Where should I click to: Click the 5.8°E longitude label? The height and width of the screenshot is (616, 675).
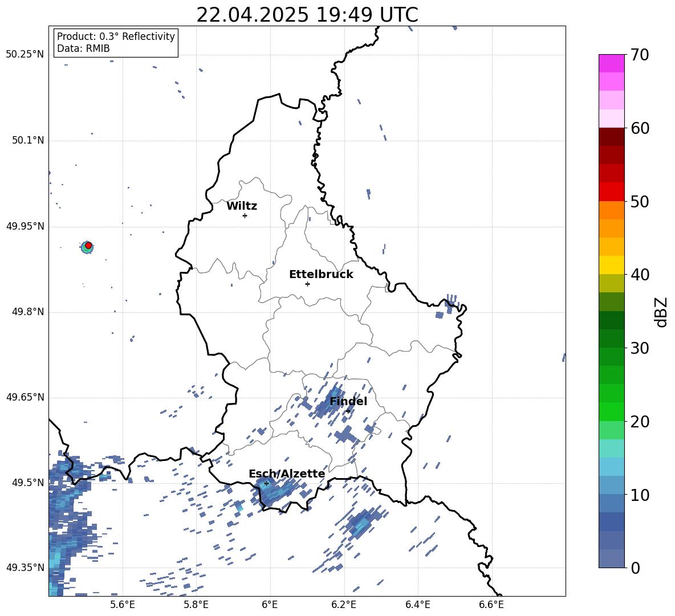coord(196,605)
